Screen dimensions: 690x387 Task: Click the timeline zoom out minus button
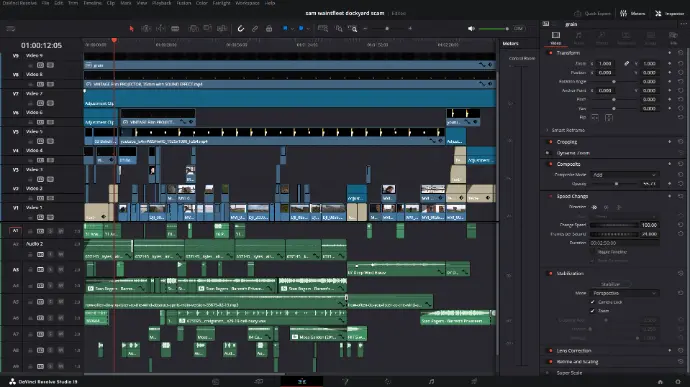[365, 29]
